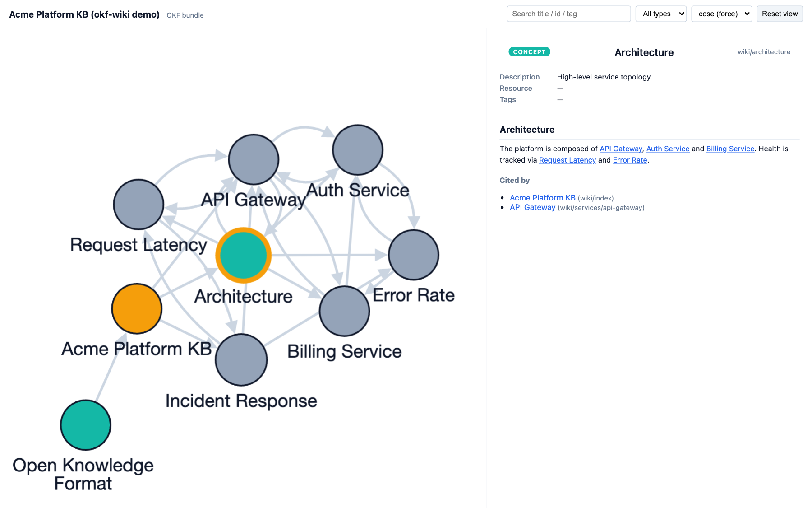The height and width of the screenshot is (508, 812).
Task: Follow the Error Rate hyperlink
Action: (630, 160)
